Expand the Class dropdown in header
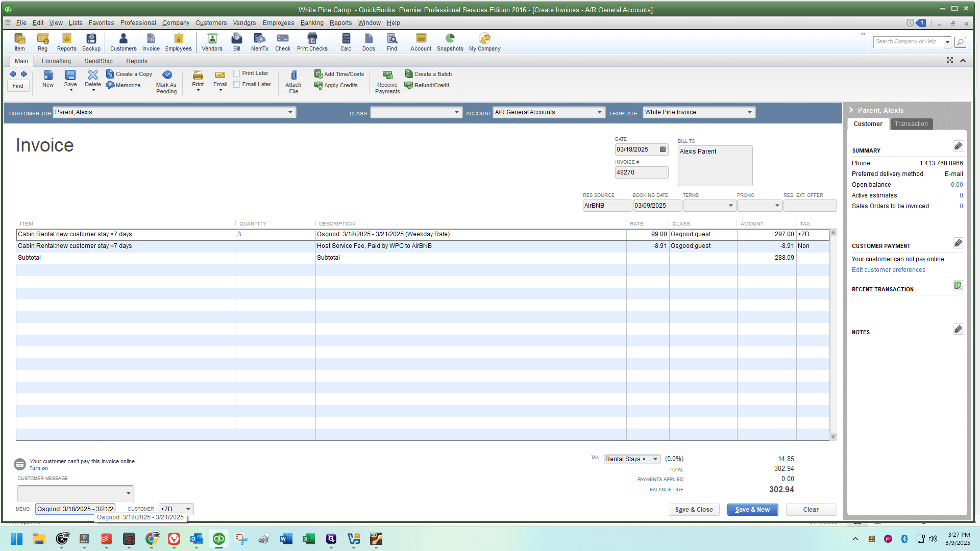The width and height of the screenshot is (980, 551). 457,112
